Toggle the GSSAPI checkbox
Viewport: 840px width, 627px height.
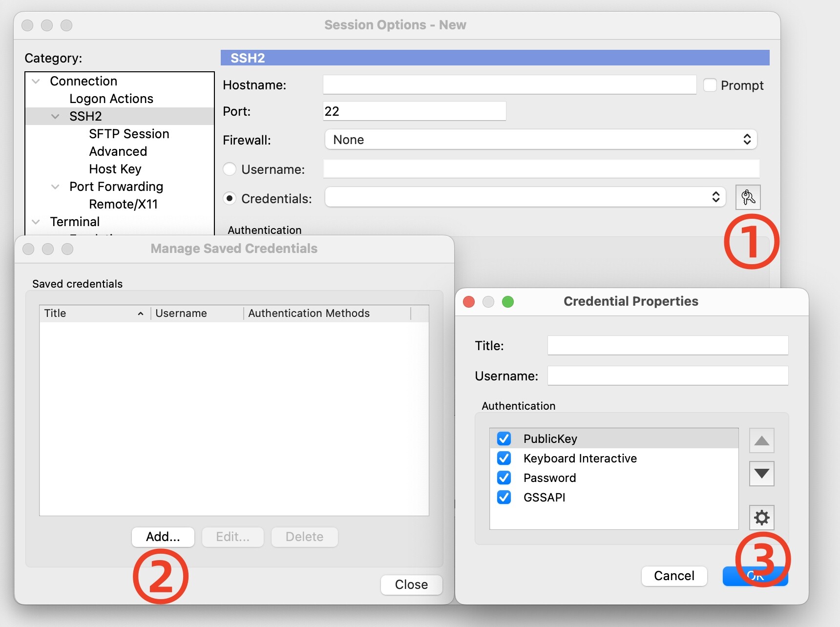[x=504, y=497]
